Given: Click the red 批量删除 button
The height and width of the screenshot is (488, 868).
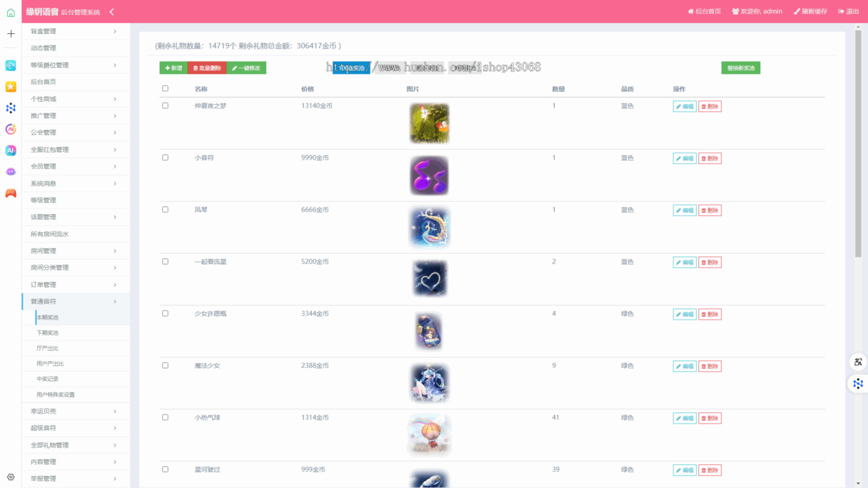Looking at the screenshot, I should tap(207, 68).
